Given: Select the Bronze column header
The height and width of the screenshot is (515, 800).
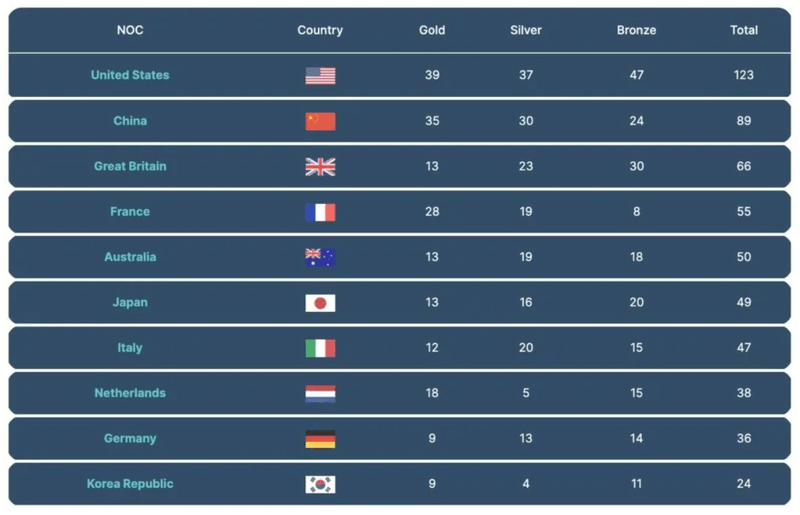Looking at the screenshot, I should pos(636,30).
